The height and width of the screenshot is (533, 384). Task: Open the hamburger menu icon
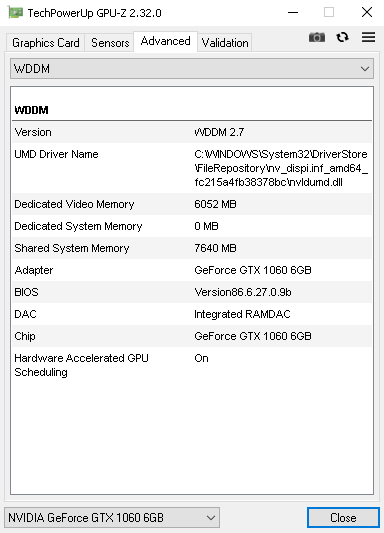pos(368,37)
